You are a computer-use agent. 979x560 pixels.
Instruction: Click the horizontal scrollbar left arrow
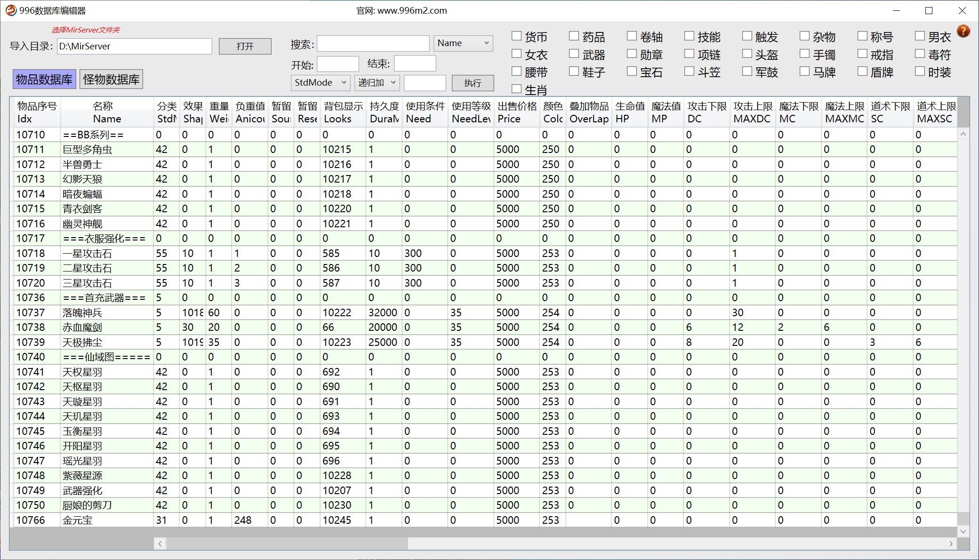pos(160,544)
